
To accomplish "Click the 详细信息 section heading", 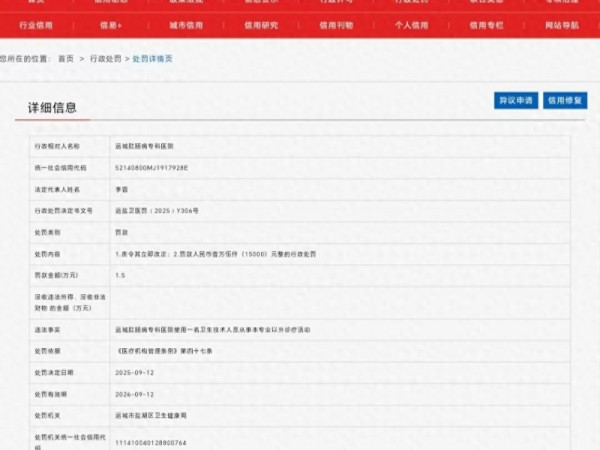I will [52, 107].
